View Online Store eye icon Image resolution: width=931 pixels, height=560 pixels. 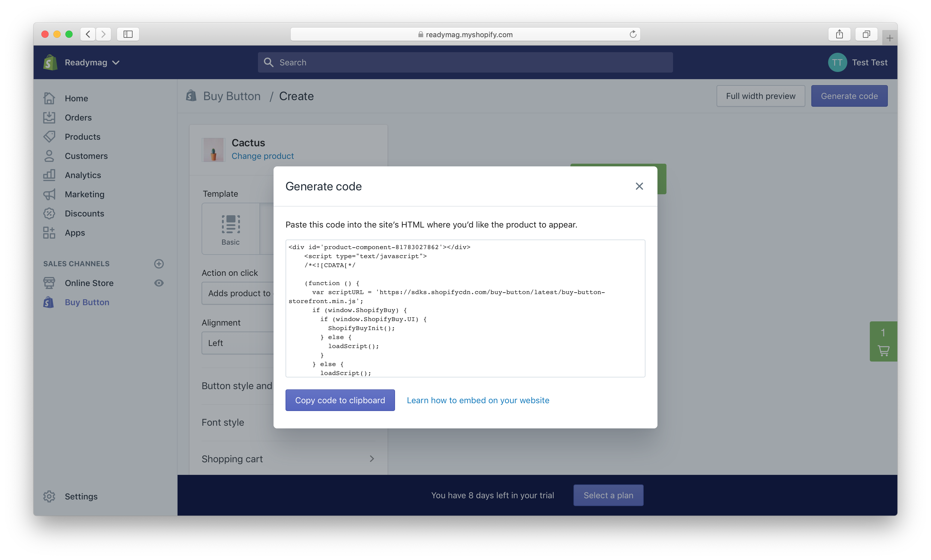[159, 283]
